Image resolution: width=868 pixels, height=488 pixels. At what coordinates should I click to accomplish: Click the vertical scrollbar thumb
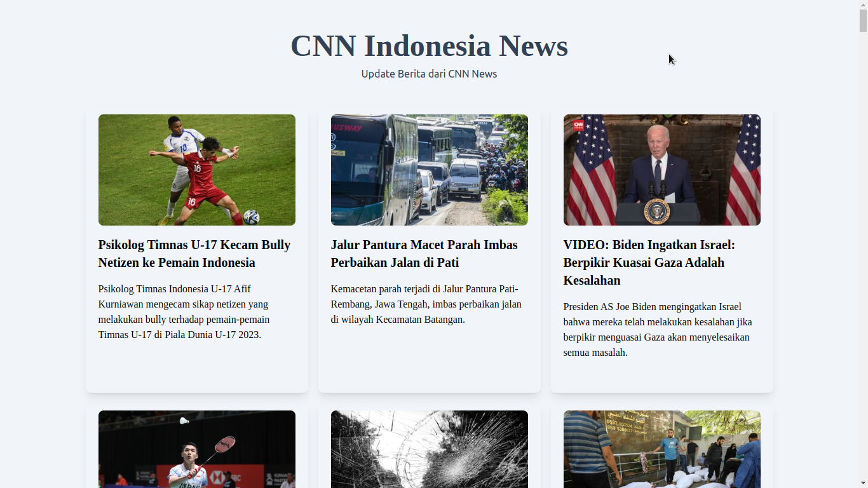pos(863,20)
